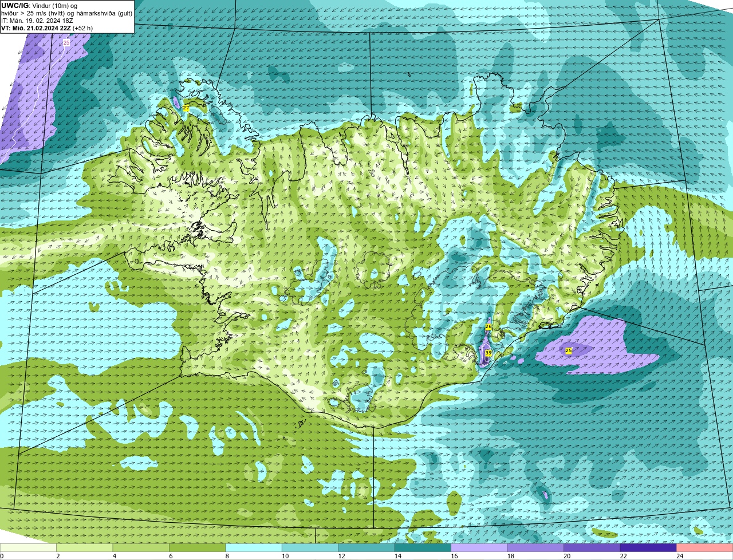Click the legend scale value '18'
The image size is (733, 560).
point(511,556)
